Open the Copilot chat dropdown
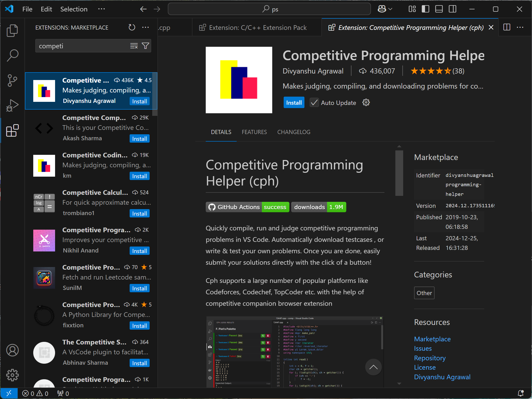Screen dimensions: 532x399 coord(385,9)
